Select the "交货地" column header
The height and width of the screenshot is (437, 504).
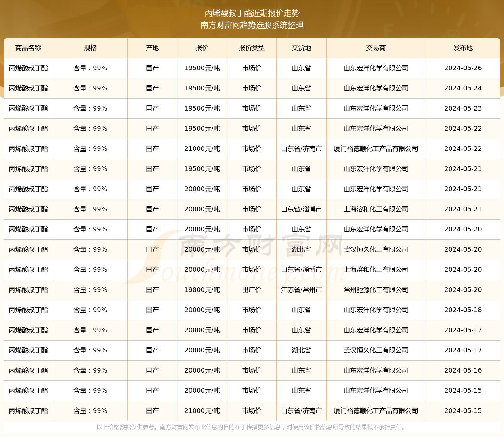tap(301, 48)
